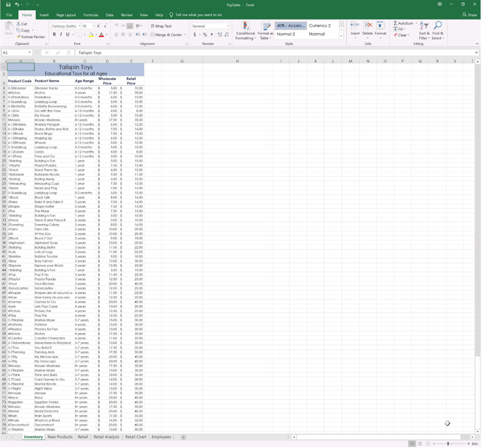Decrease the cell indent

138,35
